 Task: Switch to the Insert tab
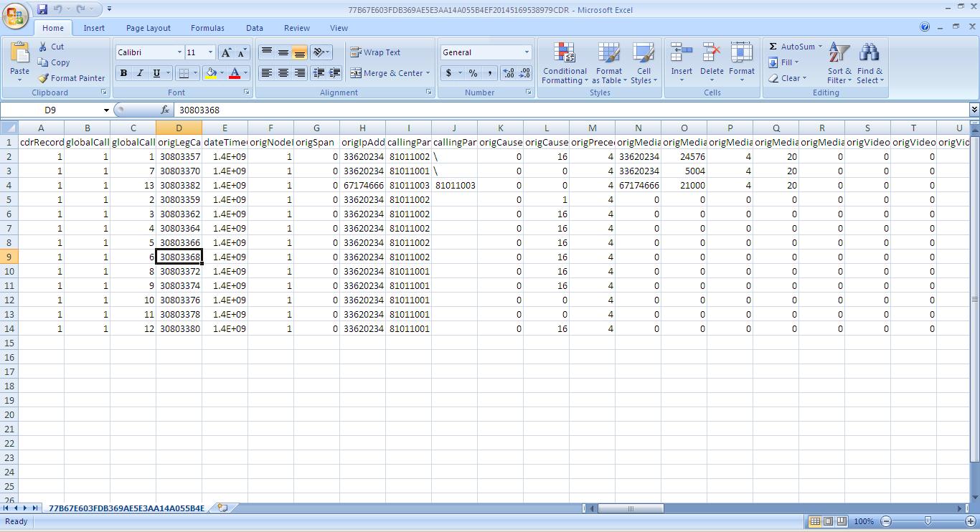click(x=94, y=28)
